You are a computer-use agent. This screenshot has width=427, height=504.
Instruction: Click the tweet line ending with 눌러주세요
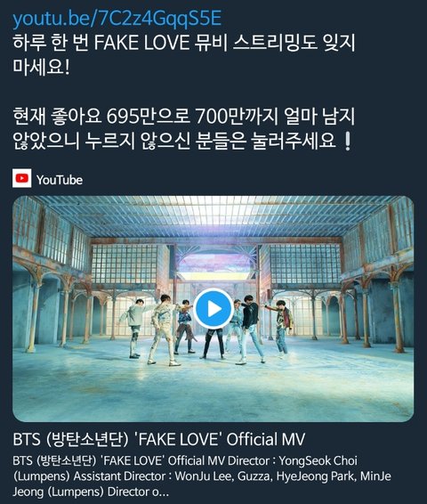point(182,141)
